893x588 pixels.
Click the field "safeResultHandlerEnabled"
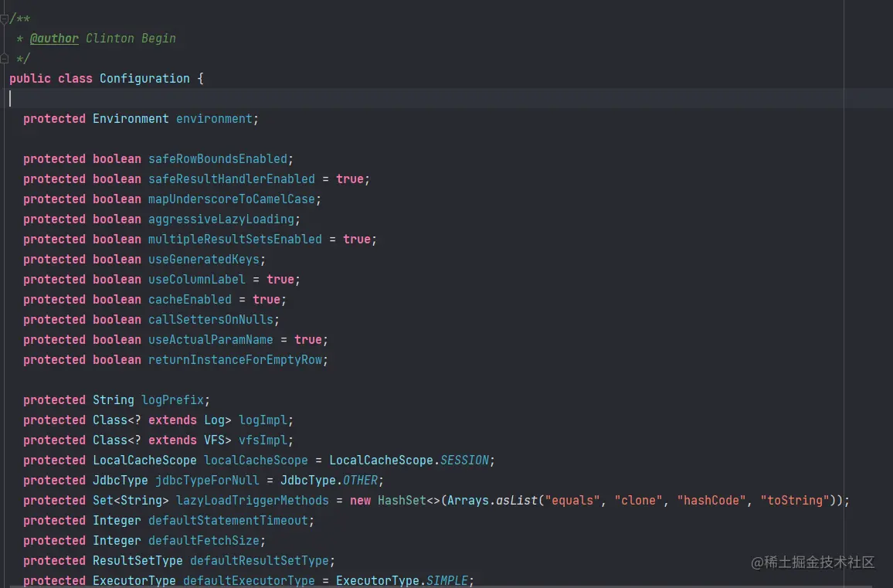pos(232,179)
